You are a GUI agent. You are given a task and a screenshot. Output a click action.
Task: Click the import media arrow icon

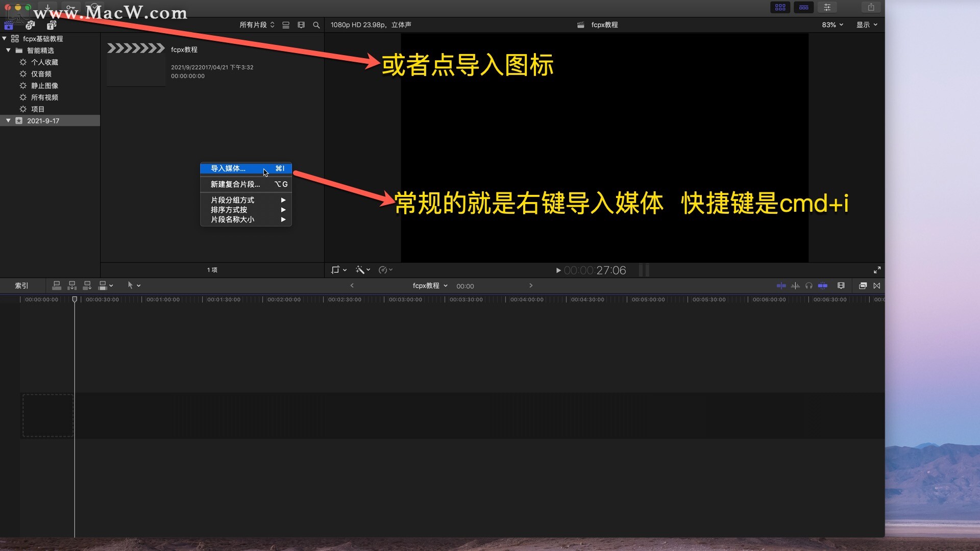click(x=47, y=7)
